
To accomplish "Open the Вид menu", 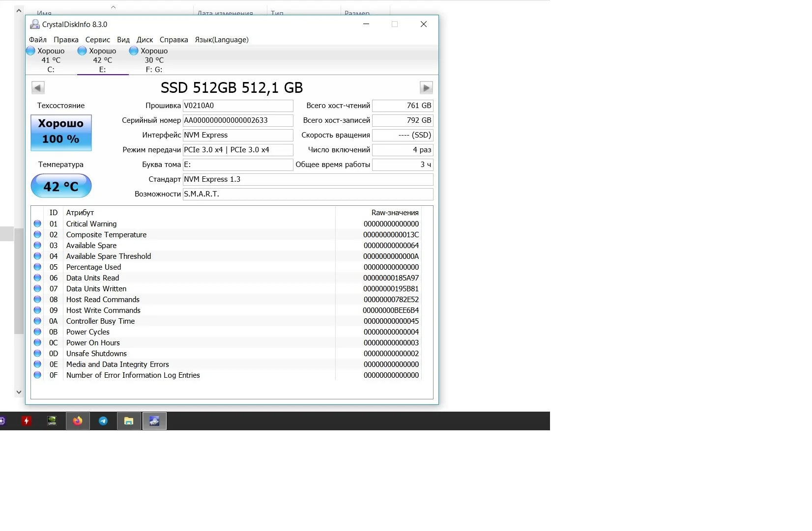I will pos(123,40).
